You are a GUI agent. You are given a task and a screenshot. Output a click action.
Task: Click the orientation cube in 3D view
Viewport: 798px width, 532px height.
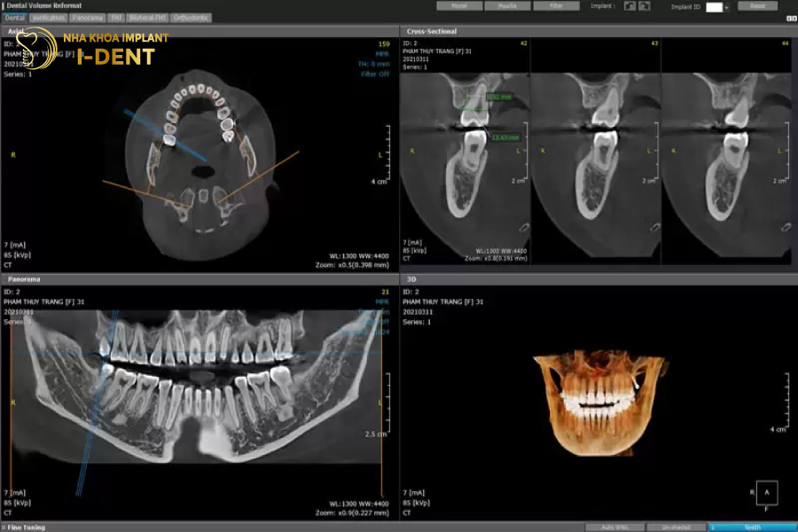pos(768,491)
